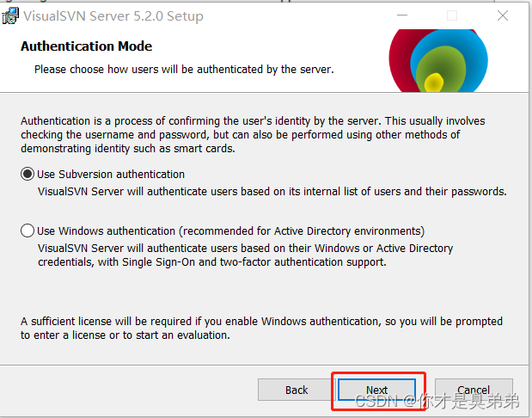The height and width of the screenshot is (418, 532).
Task: Click the disabled maximize window button
Action: 451,15
